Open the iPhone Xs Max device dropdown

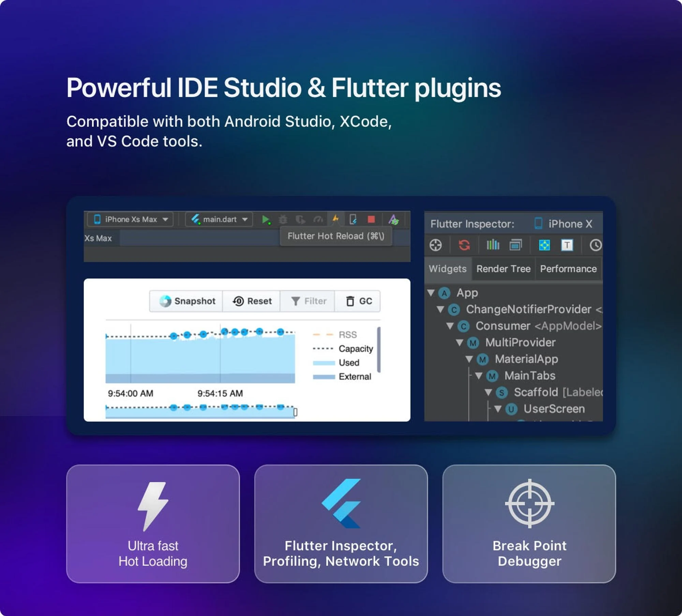click(130, 219)
